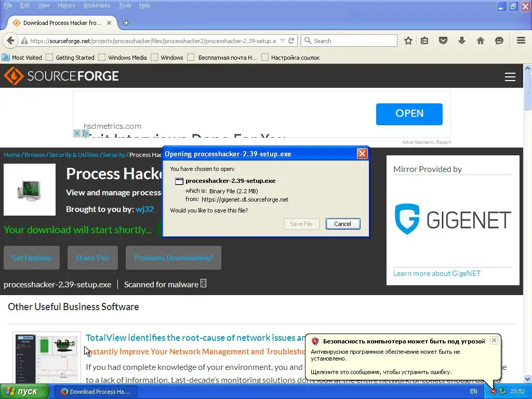
Task: Open the wj32 author link
Action: click(x=144, y=209)
